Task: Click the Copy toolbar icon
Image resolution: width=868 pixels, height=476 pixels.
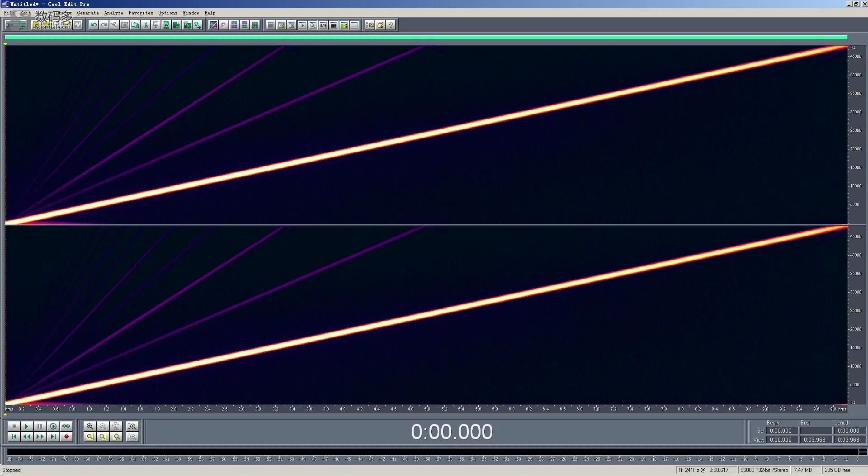Action: [x=135, y=25]
